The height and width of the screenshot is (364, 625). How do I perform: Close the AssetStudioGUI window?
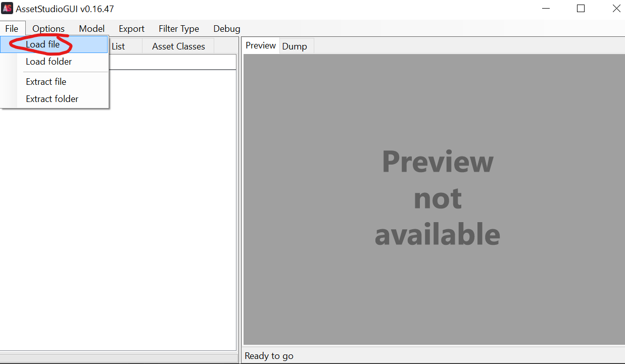pos(616,9)
